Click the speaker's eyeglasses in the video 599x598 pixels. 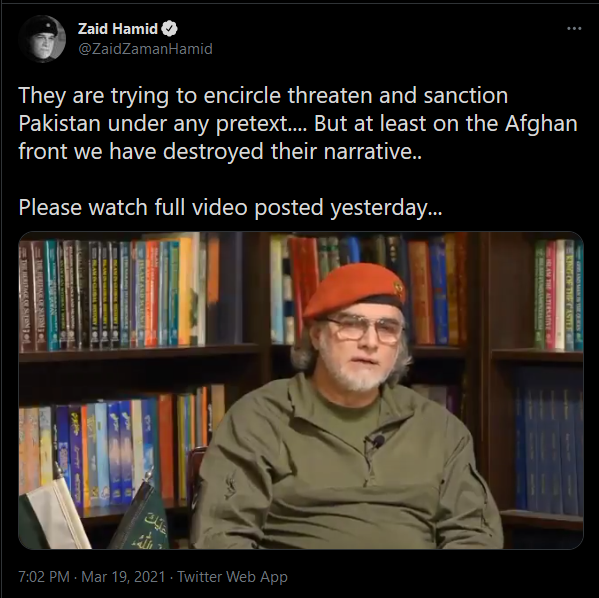[366, 329]
